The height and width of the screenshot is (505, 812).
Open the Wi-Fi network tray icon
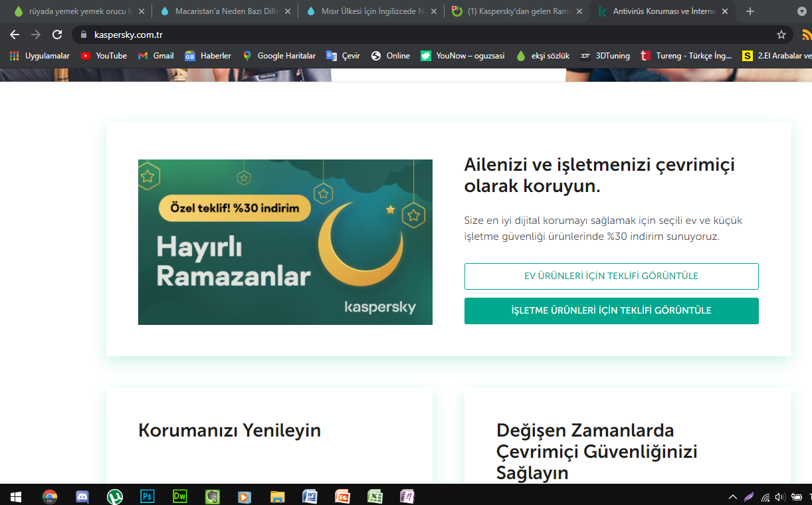coord(765,496)
